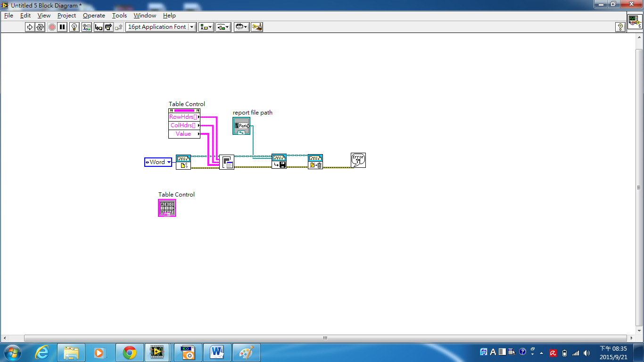Select the New Report VI node
The height and width of the screenshot is (362, 644).
point(183,162)
